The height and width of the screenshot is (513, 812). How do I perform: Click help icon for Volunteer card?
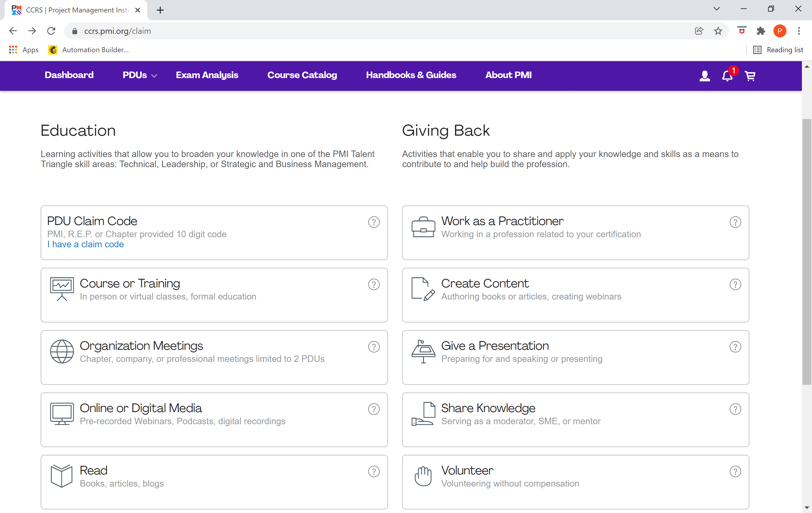(x=735, y=471)
